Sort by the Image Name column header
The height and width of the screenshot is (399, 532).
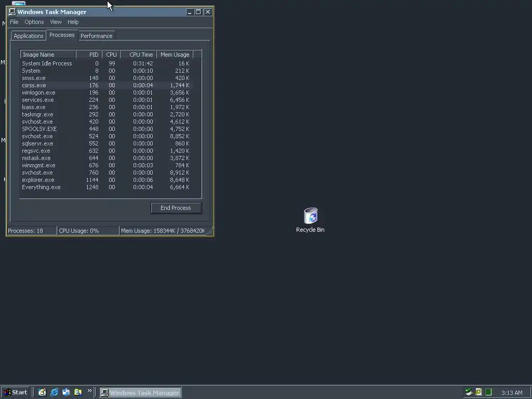click(48, 55)
